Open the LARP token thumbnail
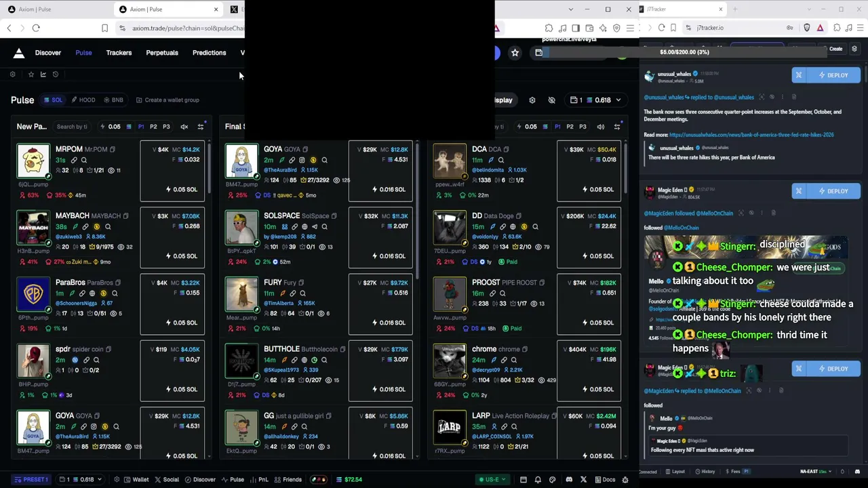Viewport: 868px width, 488px height. click(x=450, y=428)
